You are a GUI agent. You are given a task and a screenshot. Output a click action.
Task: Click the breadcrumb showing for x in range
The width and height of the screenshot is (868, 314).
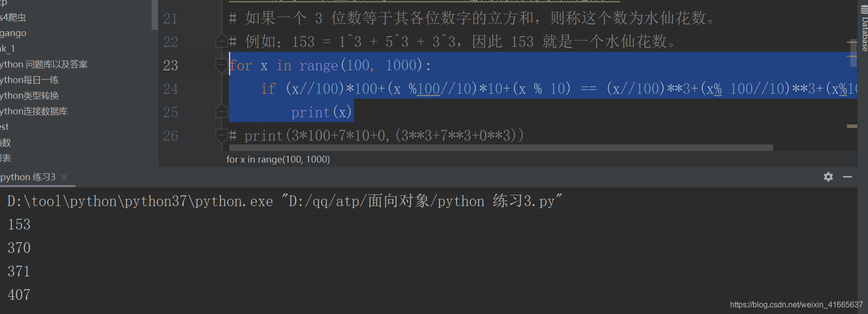point(278,159)
